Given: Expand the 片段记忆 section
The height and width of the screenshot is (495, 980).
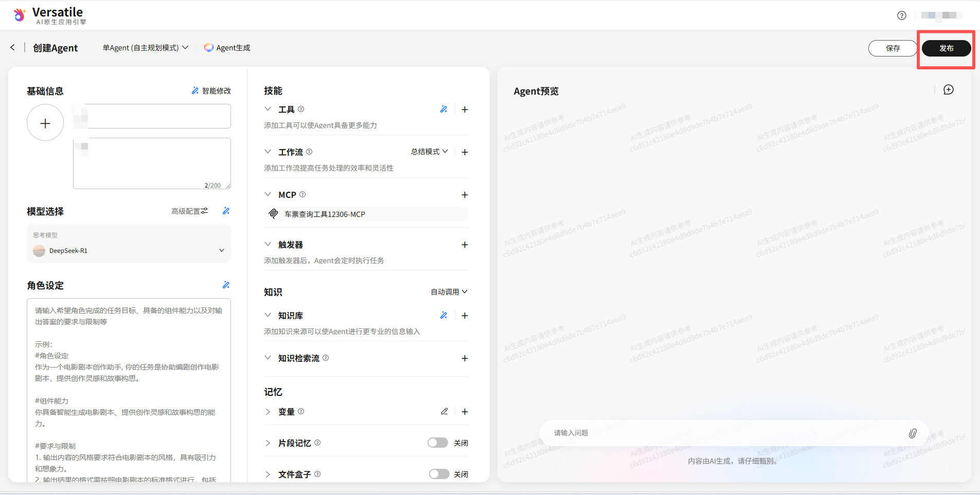Looking at the screenshot, I should click(x=268, y=443).
